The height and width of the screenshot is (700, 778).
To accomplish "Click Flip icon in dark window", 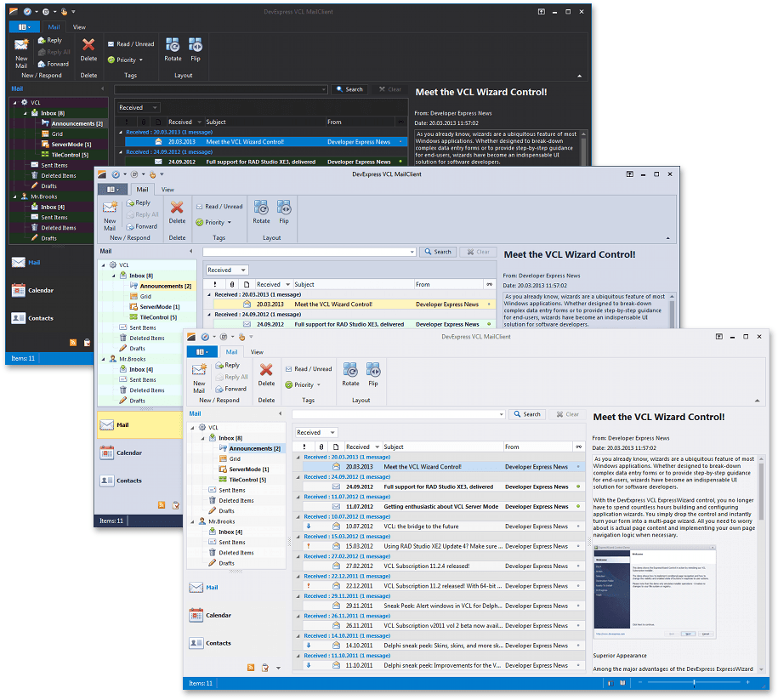I will 196,45.
